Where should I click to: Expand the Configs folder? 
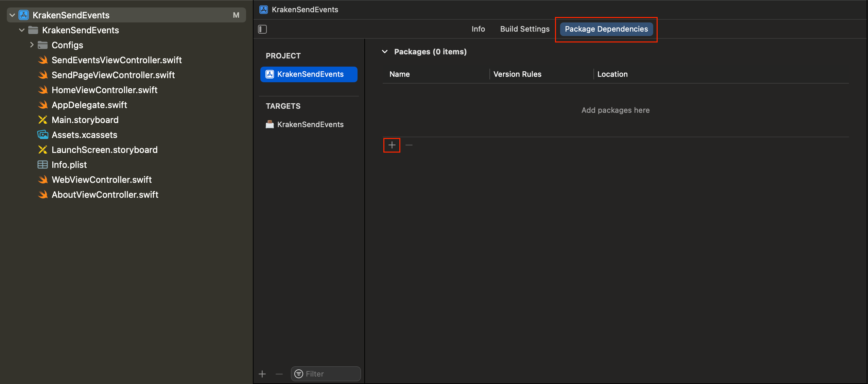(x=32, y=45)
